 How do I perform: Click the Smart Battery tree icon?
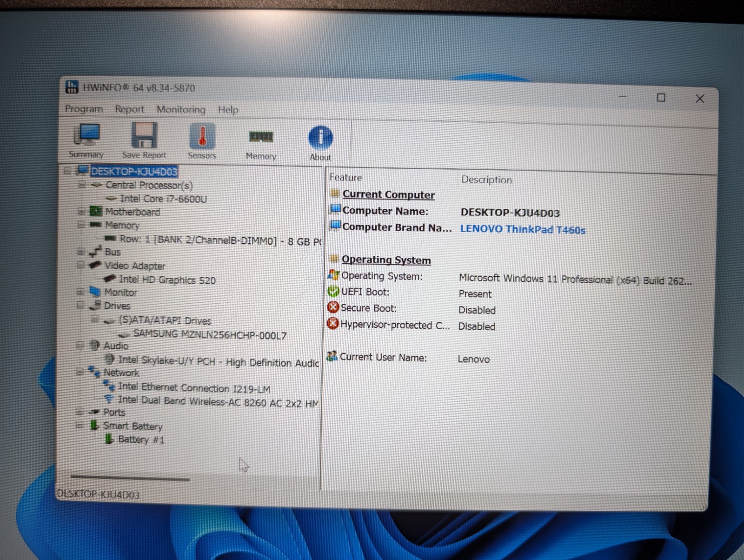(x=94, y=425)
